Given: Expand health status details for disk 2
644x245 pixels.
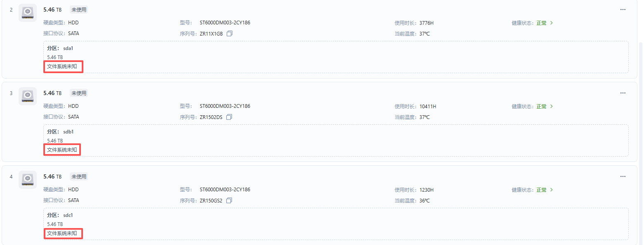Looking at the screenshot, I should 551,23.
